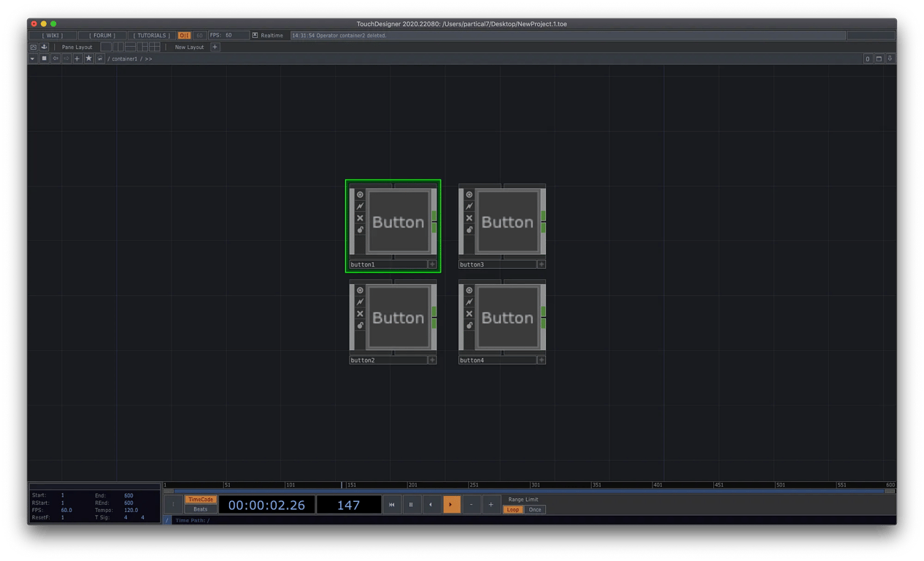Toggle the Realtime checkbox
924x561 pixels.
click(255, 35)
